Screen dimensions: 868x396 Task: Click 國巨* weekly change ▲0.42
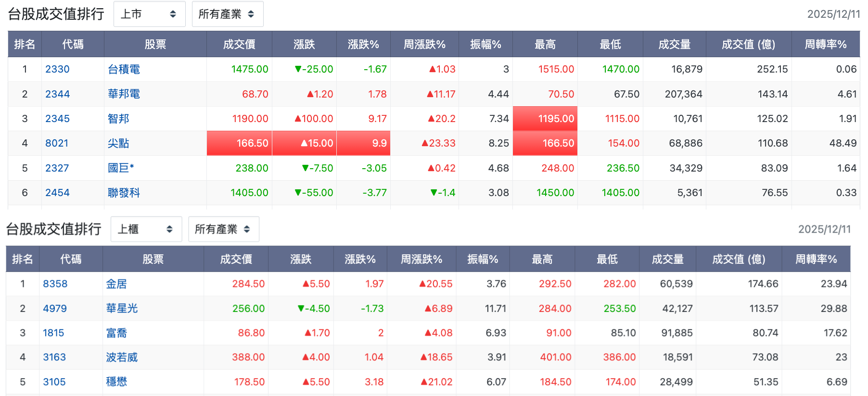click(x=442, y=168)
